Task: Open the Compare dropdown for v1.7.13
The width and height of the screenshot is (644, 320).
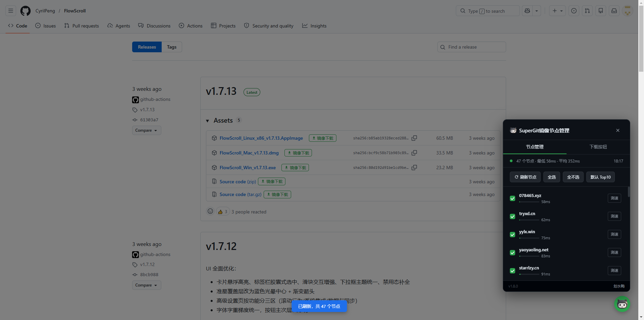Action: tap(147, 130)
